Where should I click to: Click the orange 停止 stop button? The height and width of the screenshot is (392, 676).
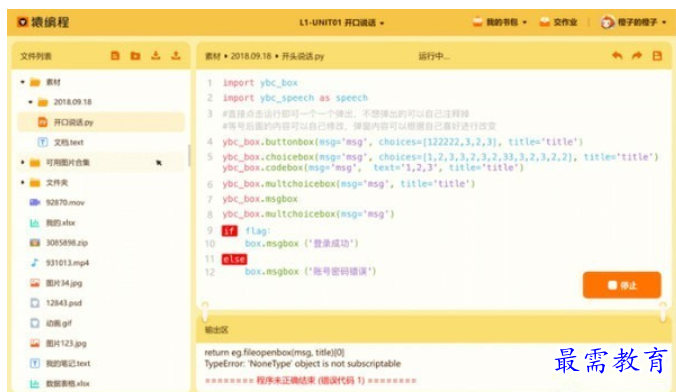(622, 285)
